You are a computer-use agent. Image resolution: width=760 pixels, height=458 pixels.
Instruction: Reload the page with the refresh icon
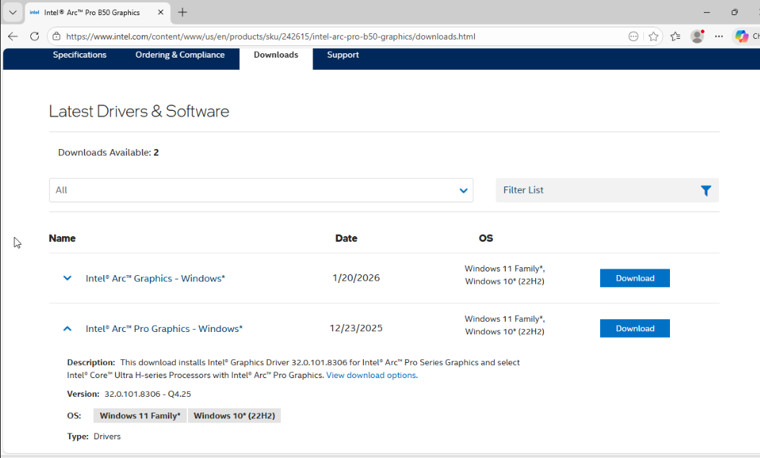pyautogui.click(x=34, y=36)
